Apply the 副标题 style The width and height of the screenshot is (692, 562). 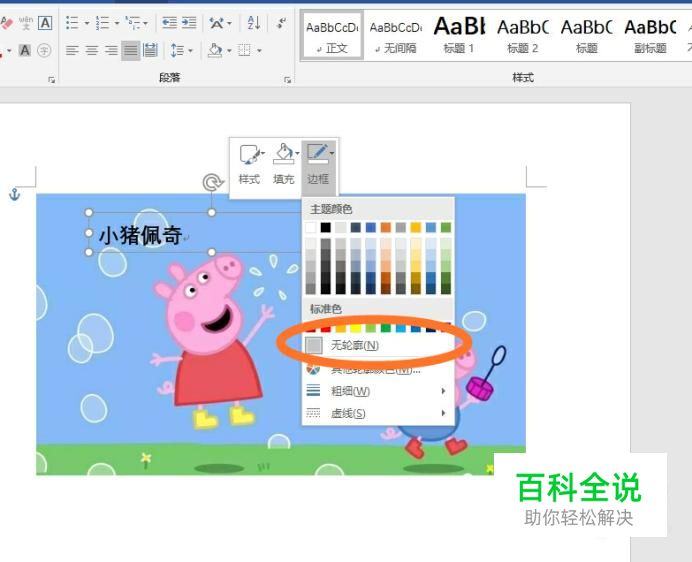pos(650,36)
